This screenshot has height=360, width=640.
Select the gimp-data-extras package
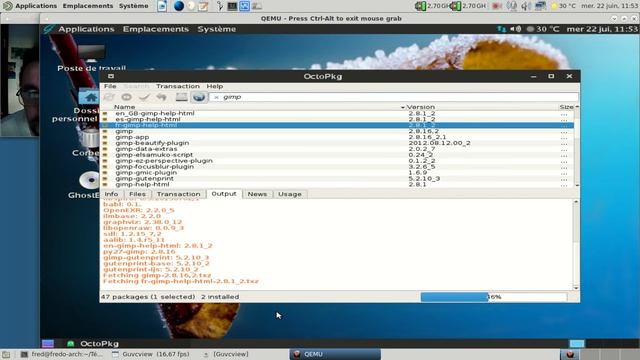click(337, 149)
